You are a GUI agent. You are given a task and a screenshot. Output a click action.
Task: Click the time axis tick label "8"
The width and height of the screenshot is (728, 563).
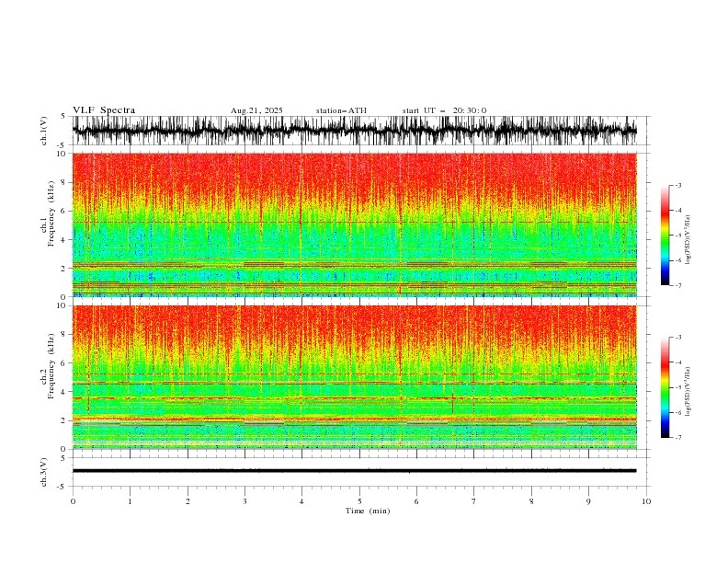pos(531,501)
